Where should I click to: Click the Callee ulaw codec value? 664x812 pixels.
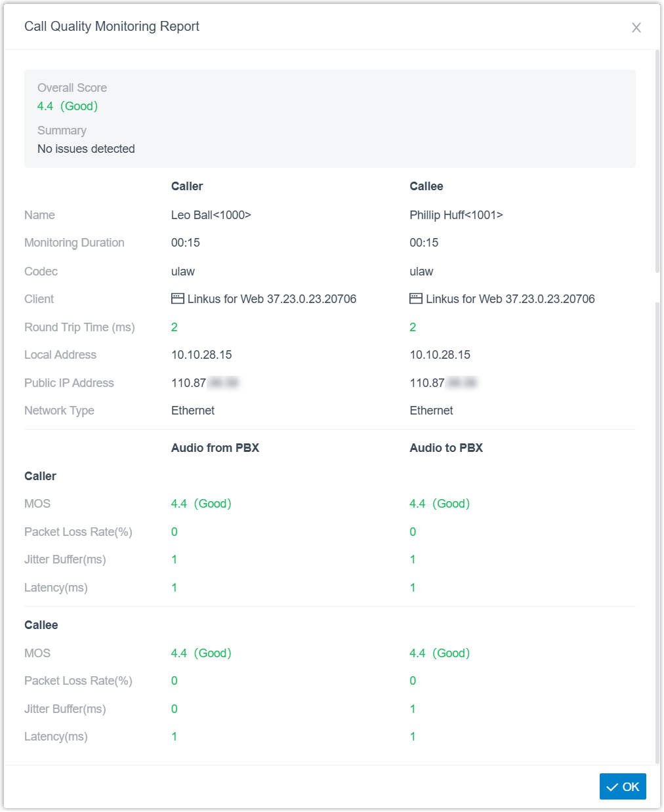click(421, 272)
